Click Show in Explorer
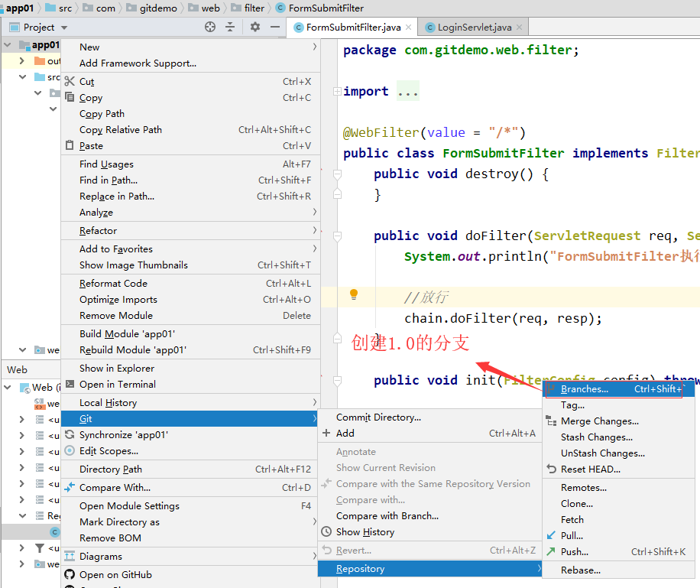700x588 pixels. pos(190,369)
